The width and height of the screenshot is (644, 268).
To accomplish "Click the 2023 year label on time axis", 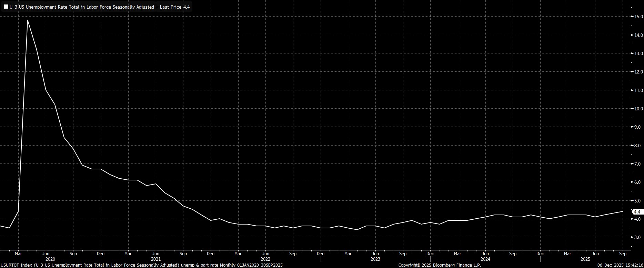I will 375,259.
